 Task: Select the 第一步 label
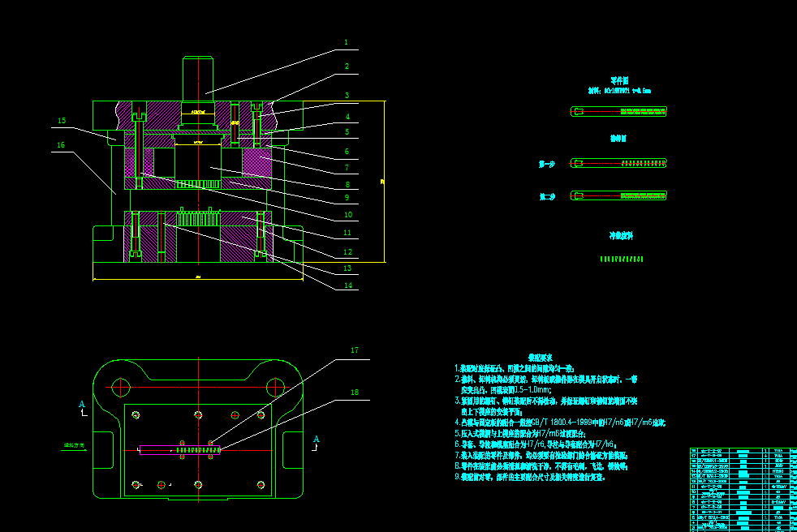click(547, 164)
